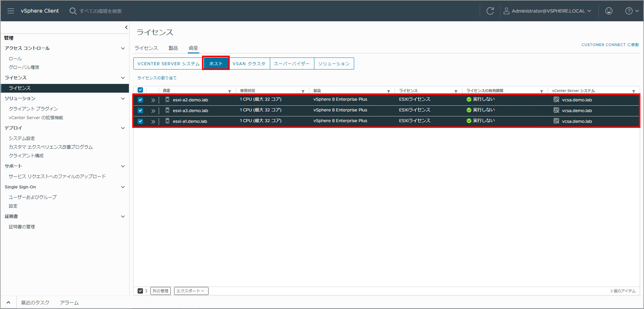Select VCENTER SERVER システム asset filter

click(x=168, y=64)
